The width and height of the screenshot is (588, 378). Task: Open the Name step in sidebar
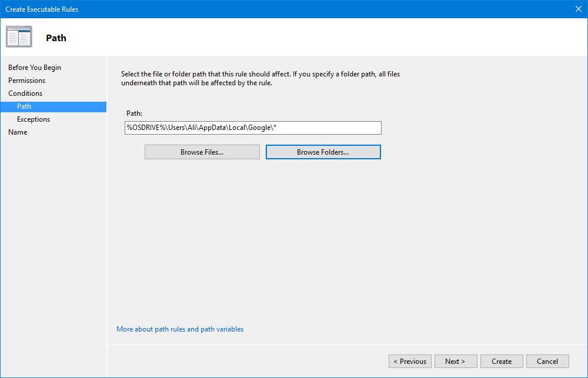tap(18, 132)
